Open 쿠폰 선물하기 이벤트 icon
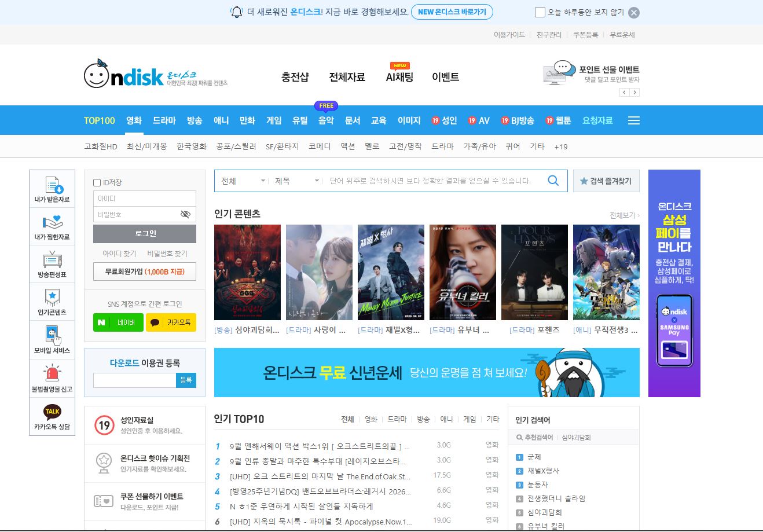 104,501
